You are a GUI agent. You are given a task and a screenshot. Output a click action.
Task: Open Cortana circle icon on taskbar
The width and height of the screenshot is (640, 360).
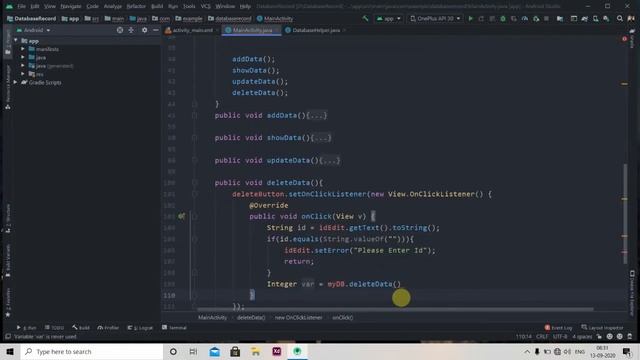173,351
